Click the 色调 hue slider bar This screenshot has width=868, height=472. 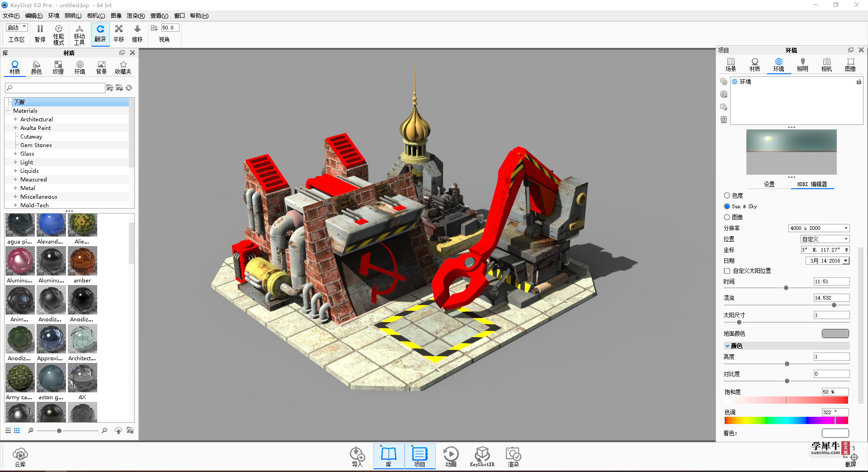[786, 420]
